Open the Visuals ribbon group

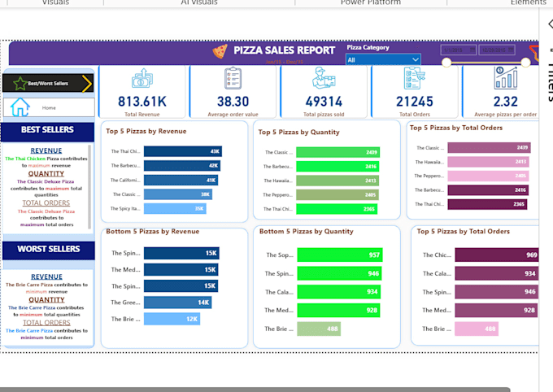(x=56, y=2)
